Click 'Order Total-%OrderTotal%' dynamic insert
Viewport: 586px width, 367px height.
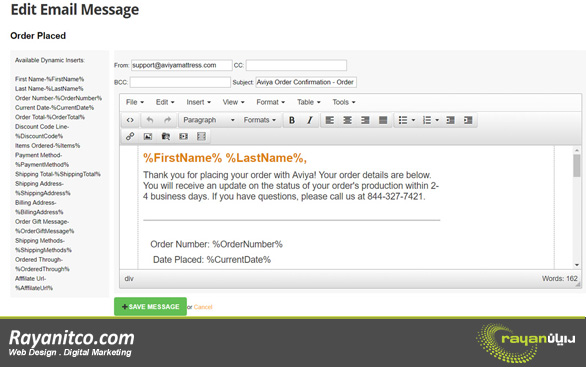tap(50, 117)
